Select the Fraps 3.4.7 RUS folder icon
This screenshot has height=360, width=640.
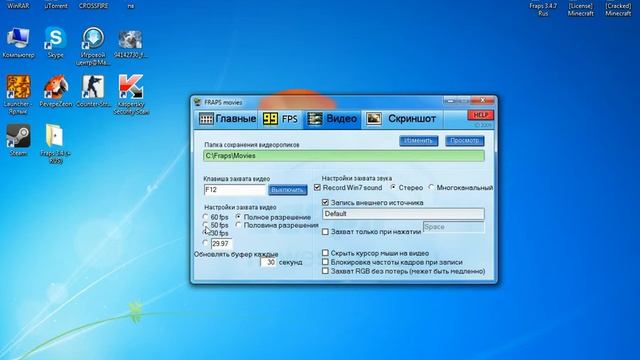coord(56,144)
